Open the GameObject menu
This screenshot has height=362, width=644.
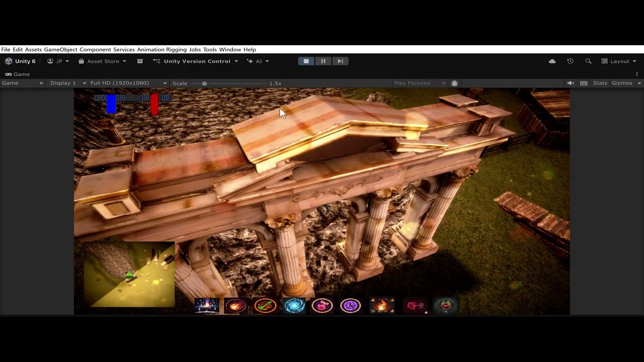[60, 50]
